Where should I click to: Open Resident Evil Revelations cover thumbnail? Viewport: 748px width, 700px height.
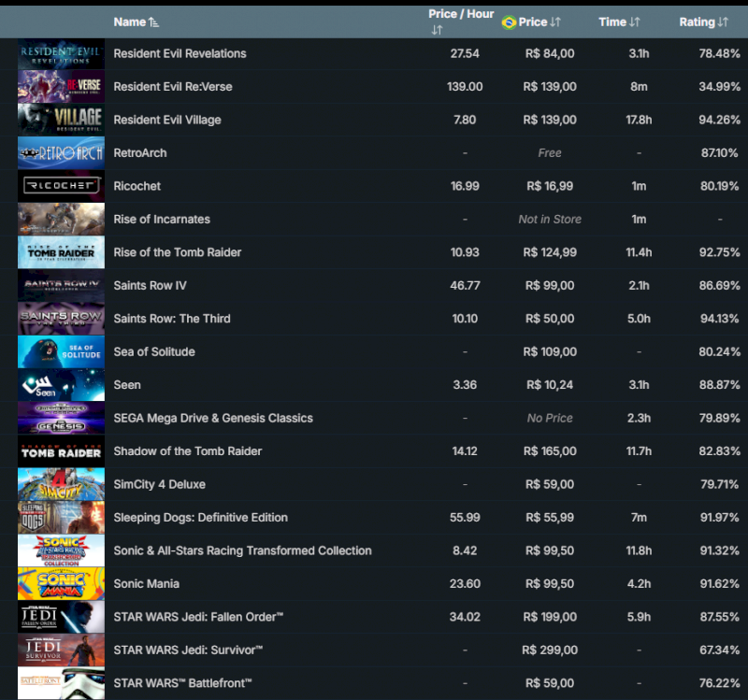[61, 53]
